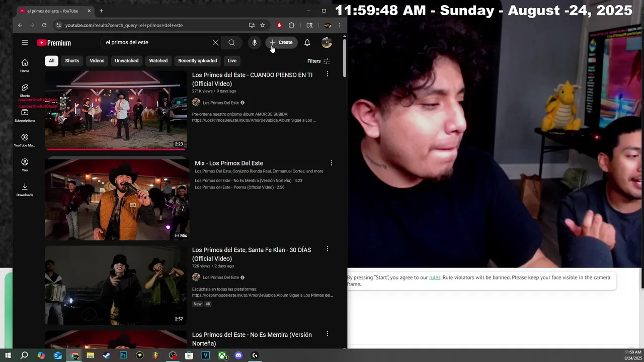
Task: Open Photoshop from the taskbar
Action: 123,355
